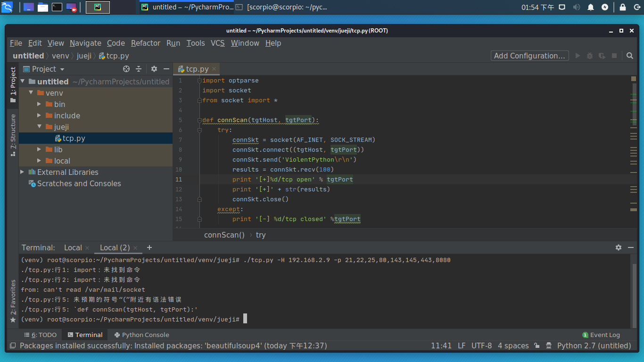Hide the Project panel with minus icon

pyautogui.click(x=166, y=69)
